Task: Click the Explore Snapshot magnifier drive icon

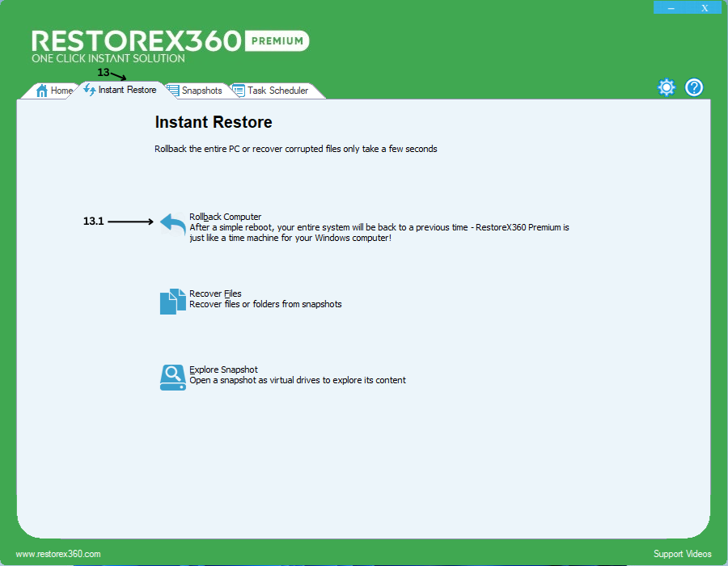Action: pyautogui.click(x=172, y=377)
